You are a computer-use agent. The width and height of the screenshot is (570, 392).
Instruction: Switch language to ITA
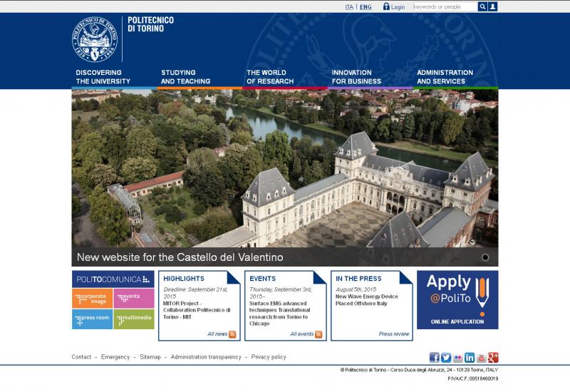tap(349, 7)
